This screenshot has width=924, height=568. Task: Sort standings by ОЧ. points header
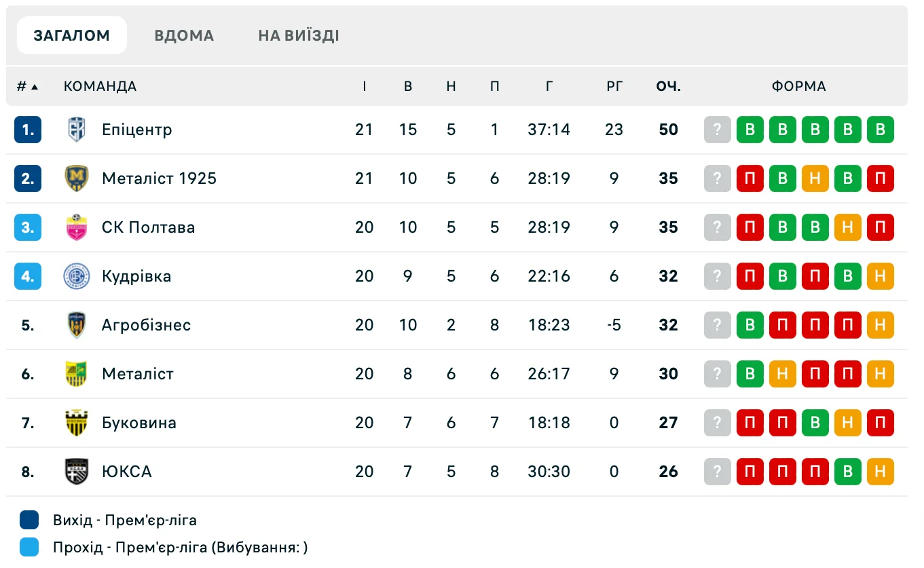tap(668, 87)
